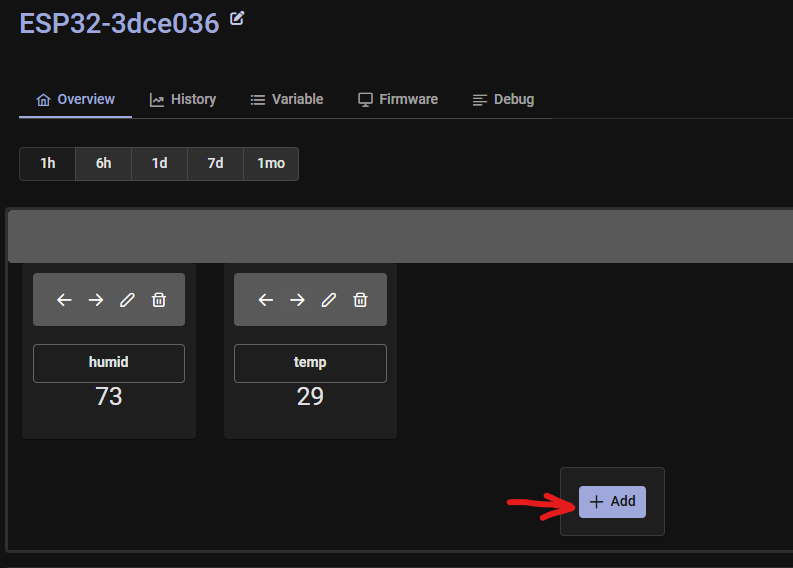Click the lines icon in Debug tab

pos(480,100)
